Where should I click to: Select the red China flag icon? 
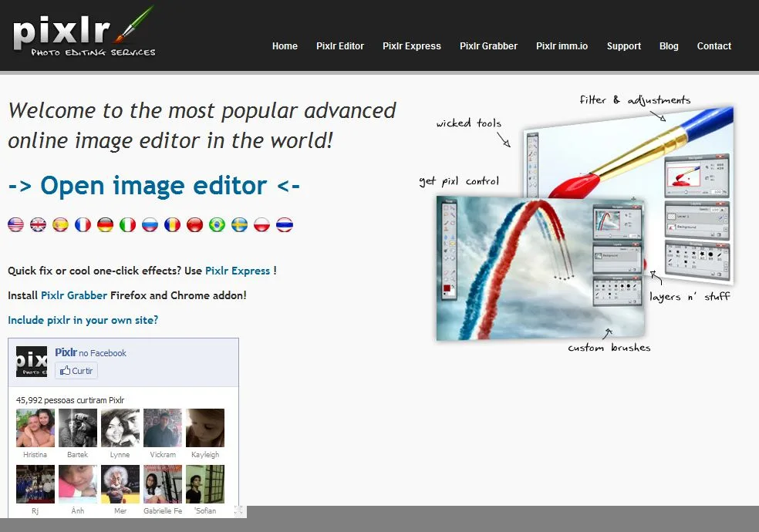(x=194, y=225)
